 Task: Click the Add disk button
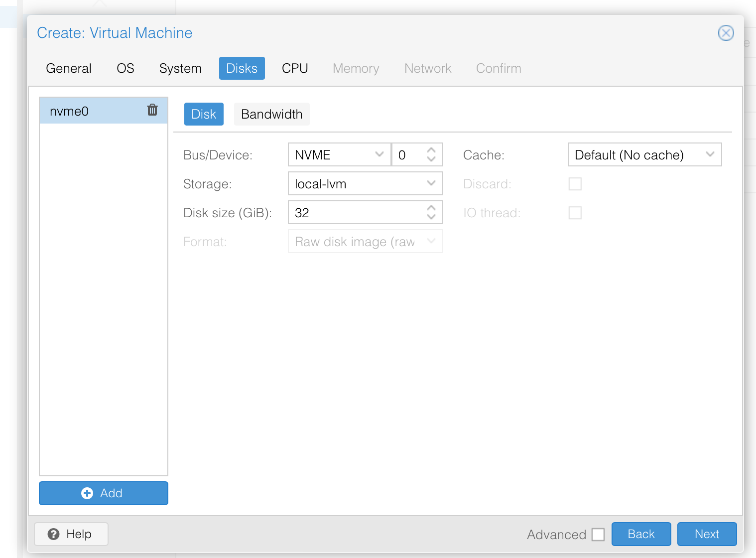(104, 493)
